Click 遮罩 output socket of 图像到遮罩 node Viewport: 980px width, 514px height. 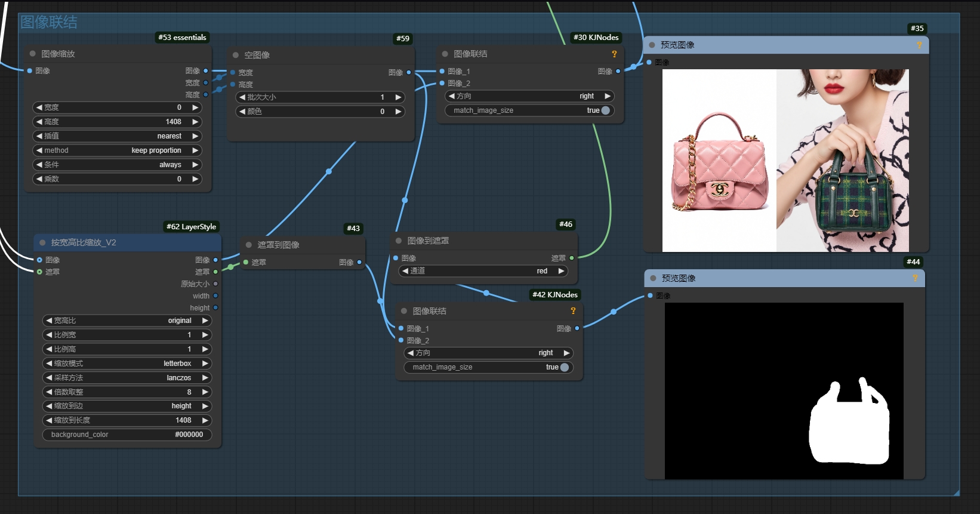click(x=572, y=258)
